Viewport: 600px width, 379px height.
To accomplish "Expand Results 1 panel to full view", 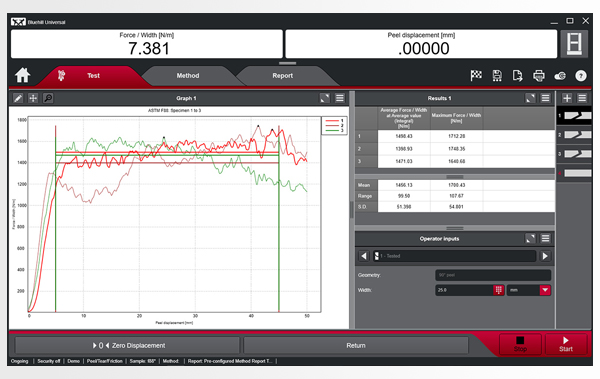I will pyautogui.click(x=530, y=98).
